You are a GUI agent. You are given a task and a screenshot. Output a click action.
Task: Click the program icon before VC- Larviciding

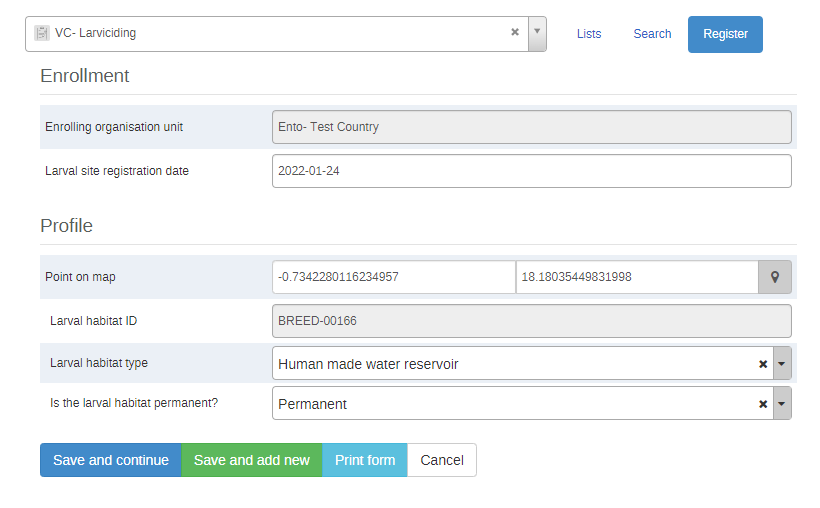(42, 33)
